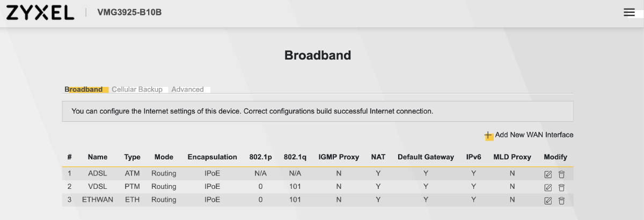Click the plus icon to add WAN
The height and width of the screenshot is (220, 644).
pyautogui.click(x=488, y=136)
